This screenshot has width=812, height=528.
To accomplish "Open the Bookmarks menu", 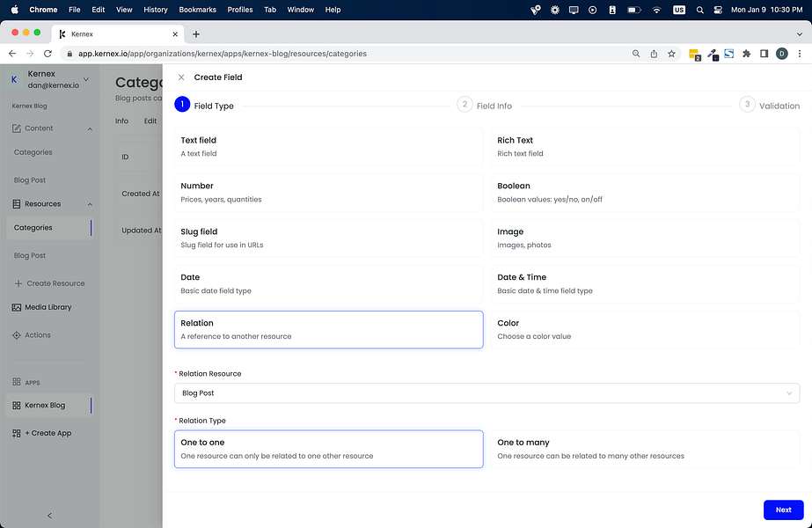I will [x=197, y=10].
